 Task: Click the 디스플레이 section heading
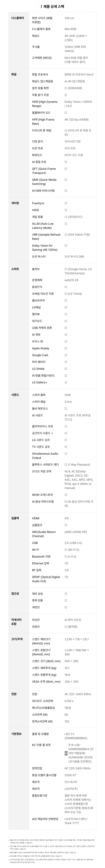pos(18,18)
